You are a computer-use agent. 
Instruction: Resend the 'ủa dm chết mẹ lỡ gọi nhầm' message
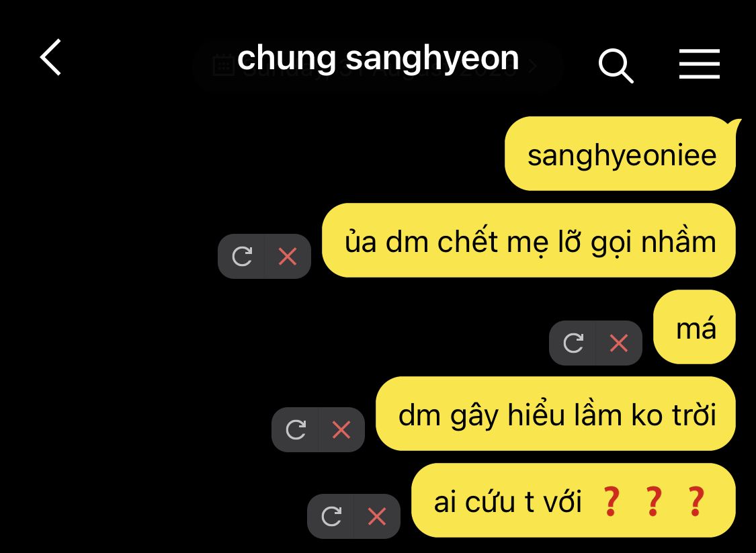click(x=242, y=257)
